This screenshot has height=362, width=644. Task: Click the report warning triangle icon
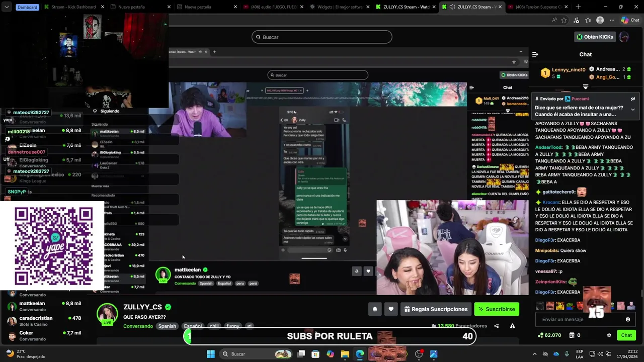[x=512, y=326]
